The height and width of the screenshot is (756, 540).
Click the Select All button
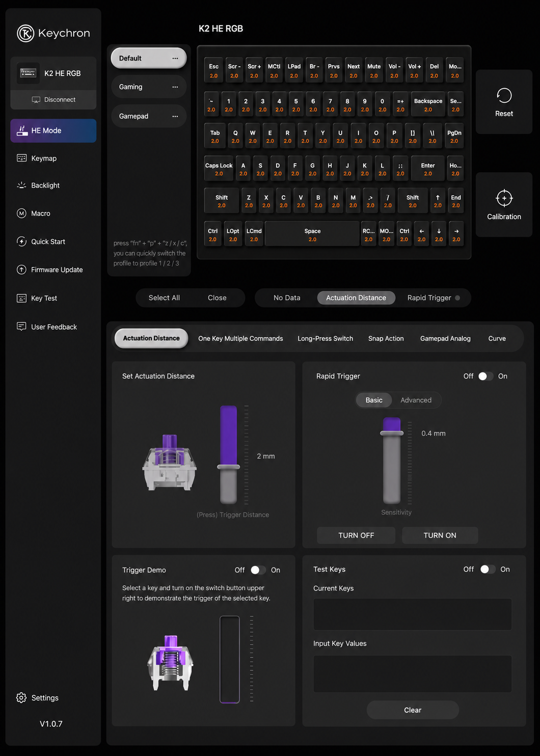tap(164, 298)
